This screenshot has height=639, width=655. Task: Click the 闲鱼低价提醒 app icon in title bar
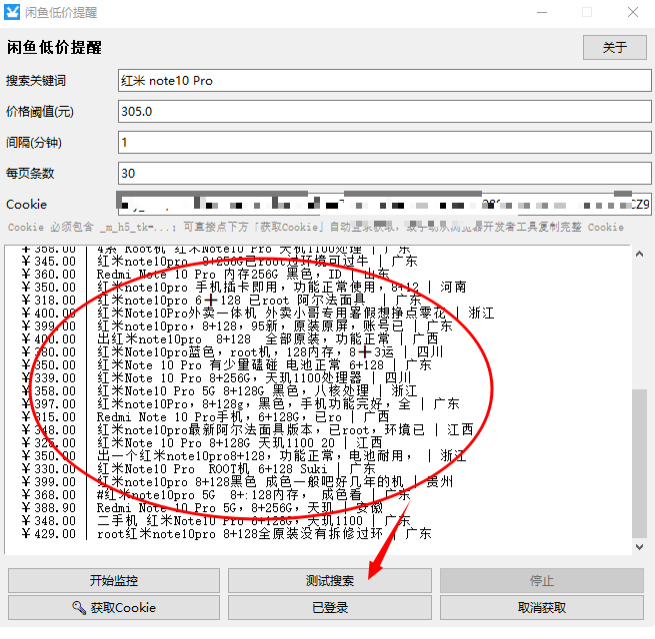pyautogui.click(x=12, y=12)
